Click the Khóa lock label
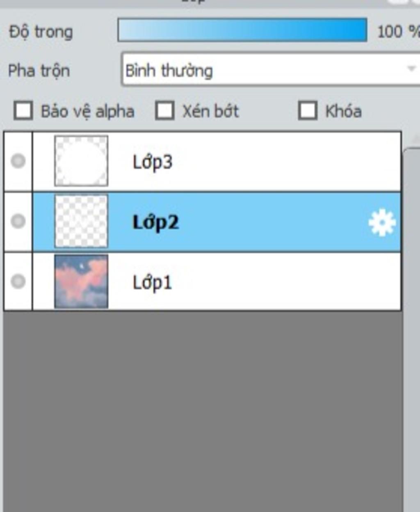Image resolution: width=420 pixels, height=512 pixels. [x=343, y=111]
